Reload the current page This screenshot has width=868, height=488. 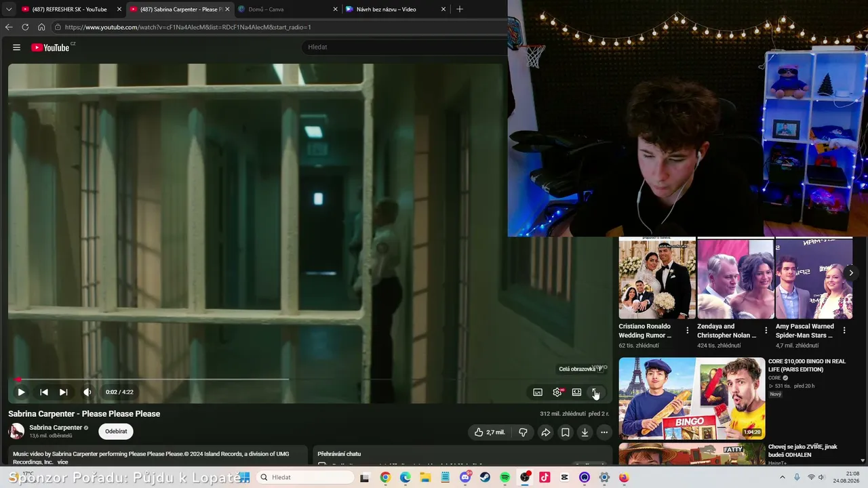tap(25, 27)
